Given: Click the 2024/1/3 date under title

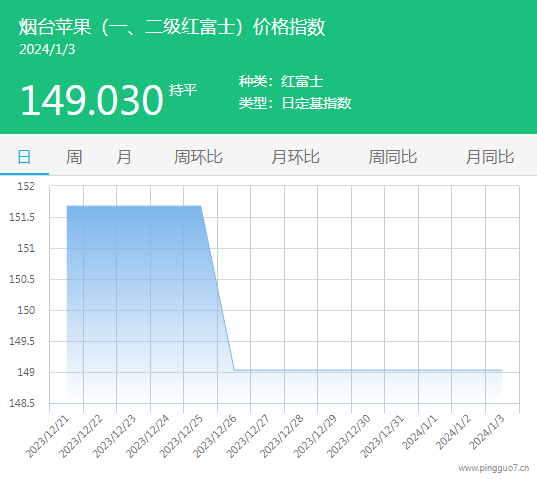Looking at the screenshot, I should point(47,50).
